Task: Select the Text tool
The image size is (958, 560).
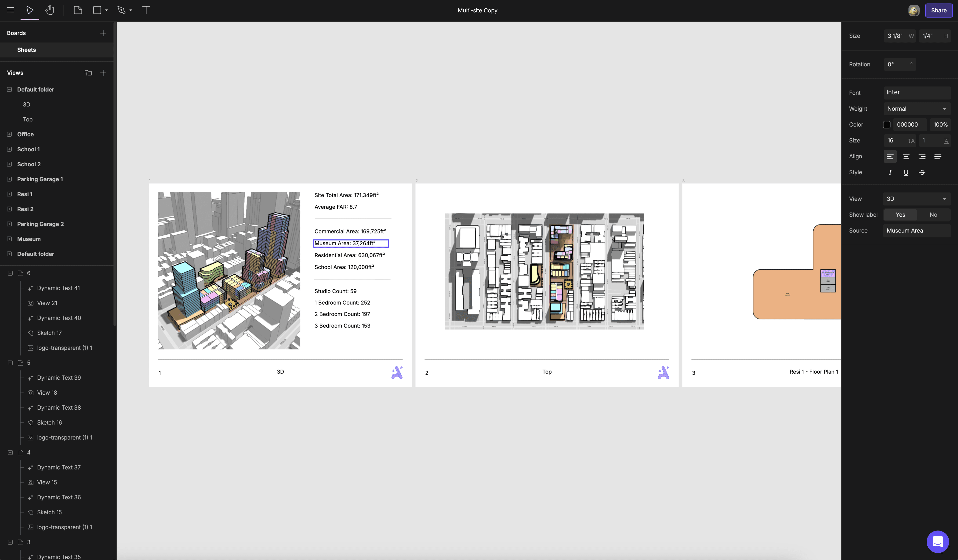Action: click(x=146, y=10)
